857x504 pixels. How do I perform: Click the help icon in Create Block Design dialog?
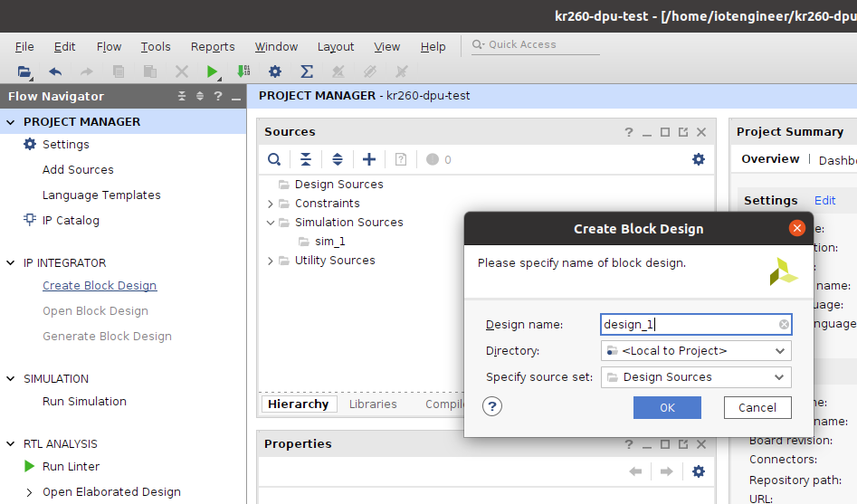click(492, 406)
